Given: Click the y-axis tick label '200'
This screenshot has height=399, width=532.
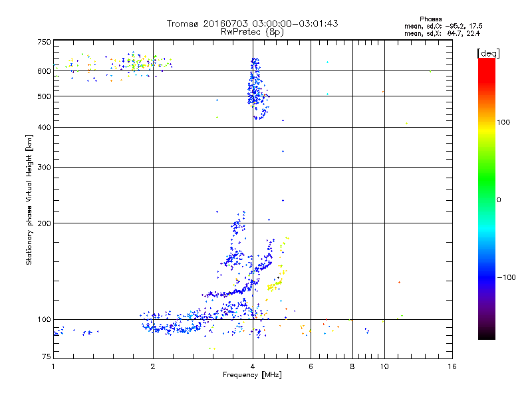Looking at the screenshot, I should point(44,223).
